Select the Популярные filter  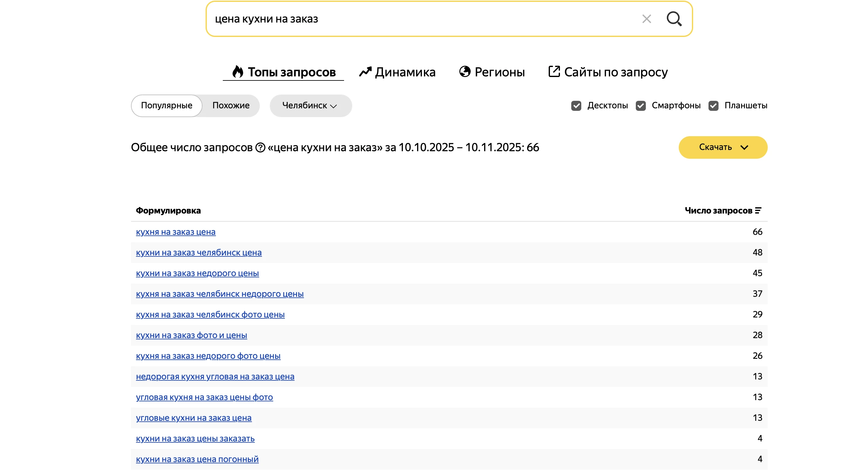click(166, 106)
